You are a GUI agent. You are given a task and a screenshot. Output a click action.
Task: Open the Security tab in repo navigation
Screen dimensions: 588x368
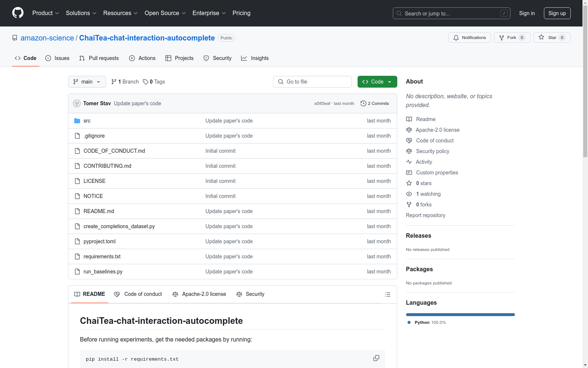[218, 58]
